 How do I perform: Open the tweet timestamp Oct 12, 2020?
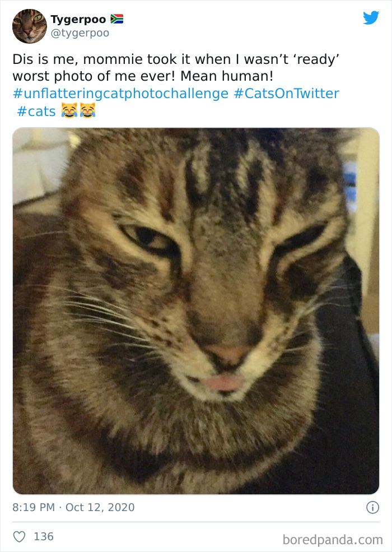101,508
